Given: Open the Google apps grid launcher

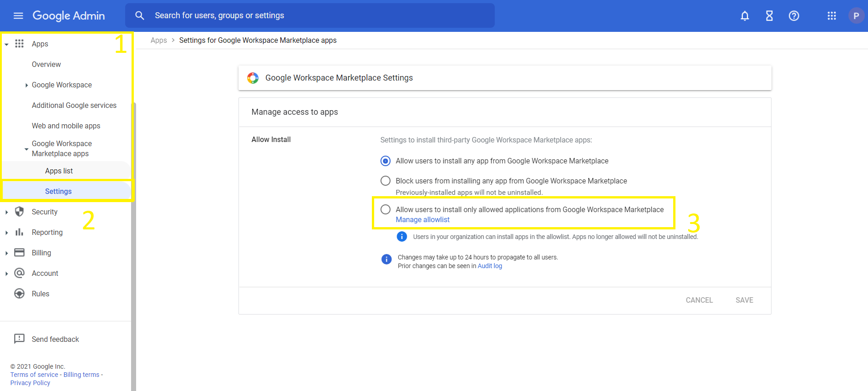Looking at the screenshot, I should coord(832,16).
